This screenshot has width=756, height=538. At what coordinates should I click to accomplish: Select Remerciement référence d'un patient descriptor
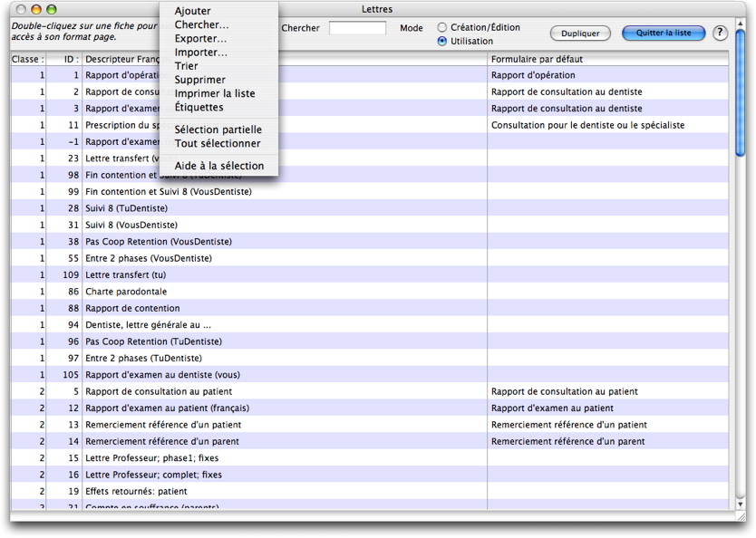point(163,425)
